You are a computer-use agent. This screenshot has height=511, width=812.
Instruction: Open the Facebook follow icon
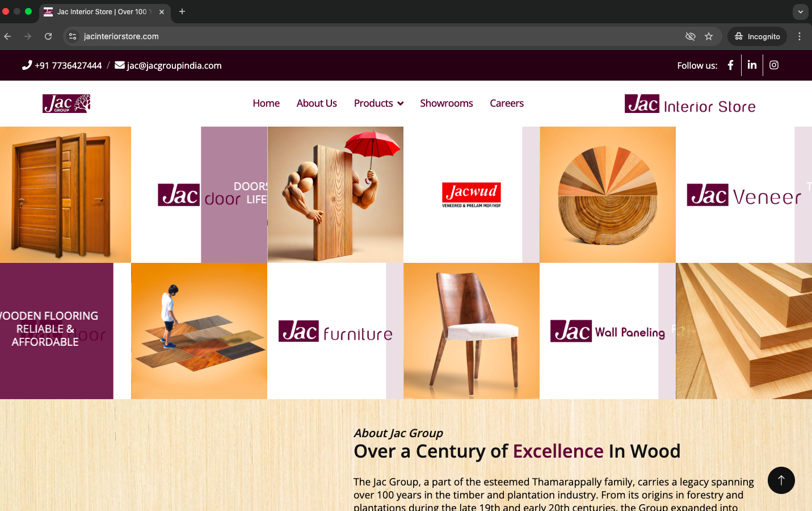point(730,65)
